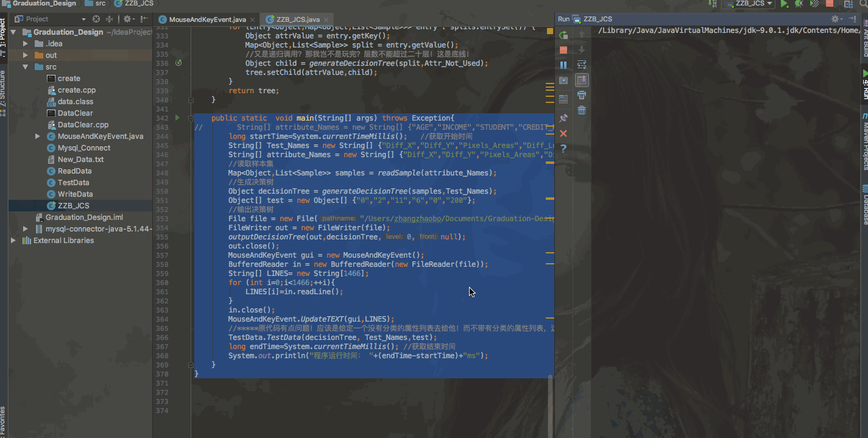Screen dimensions: 868x438
Task: Open Project Structure from main toolbar
Action: [x=848, y=4]
